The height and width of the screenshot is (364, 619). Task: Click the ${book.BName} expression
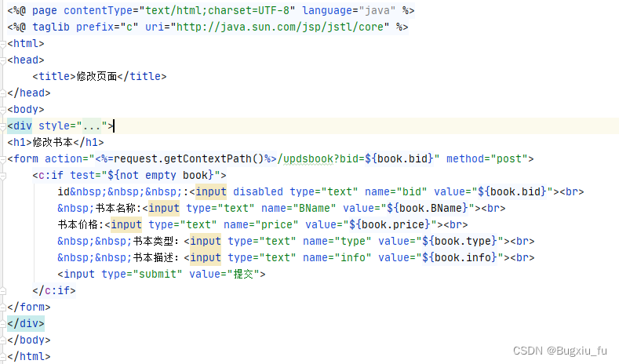click(428, 209)
